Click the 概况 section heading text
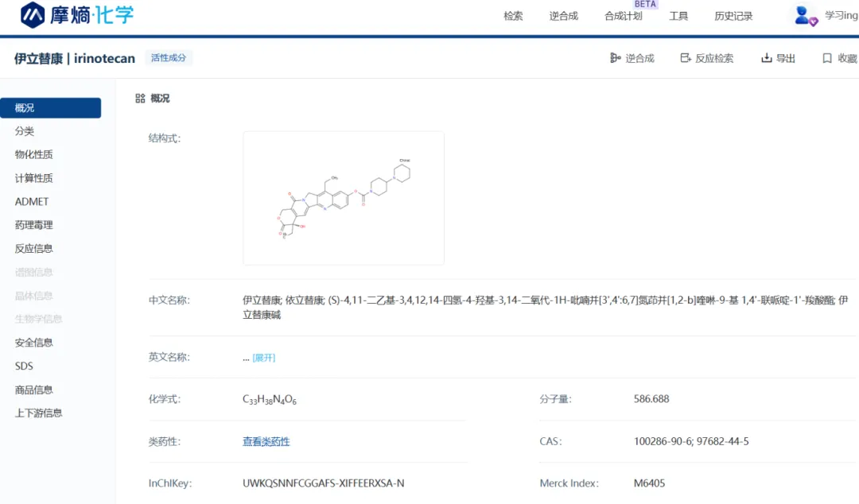 coord(160,98)
